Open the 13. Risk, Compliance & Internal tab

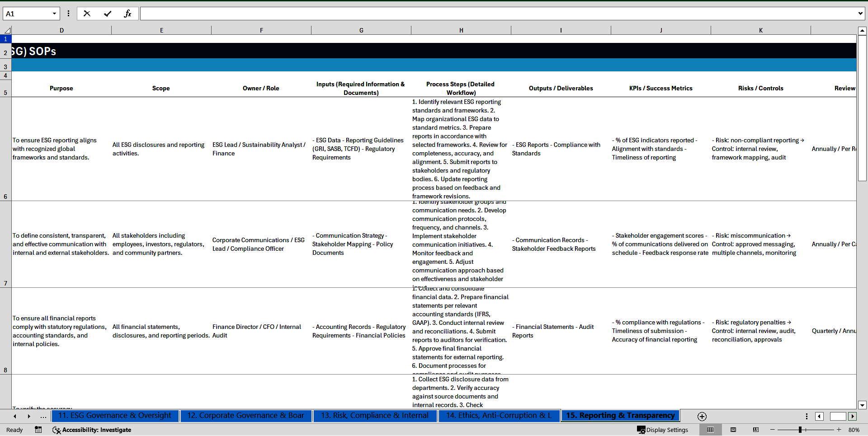click(374, 416)
